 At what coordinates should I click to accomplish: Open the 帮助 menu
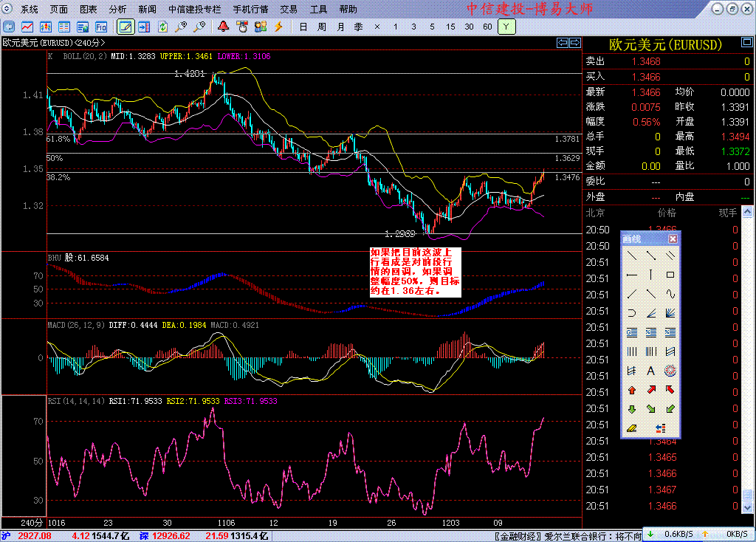348,9
